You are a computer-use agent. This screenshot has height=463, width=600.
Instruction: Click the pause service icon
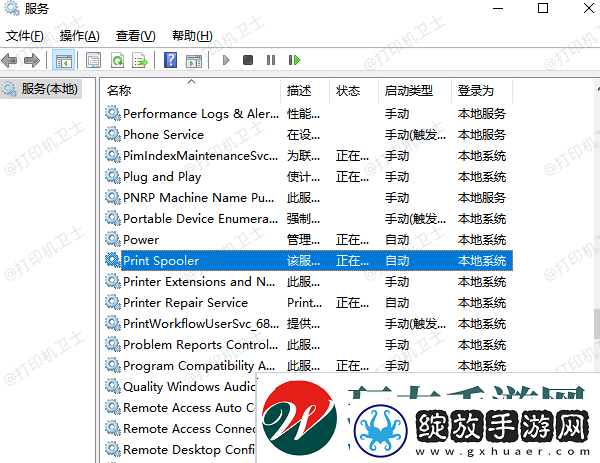click(x=271, y=60)
